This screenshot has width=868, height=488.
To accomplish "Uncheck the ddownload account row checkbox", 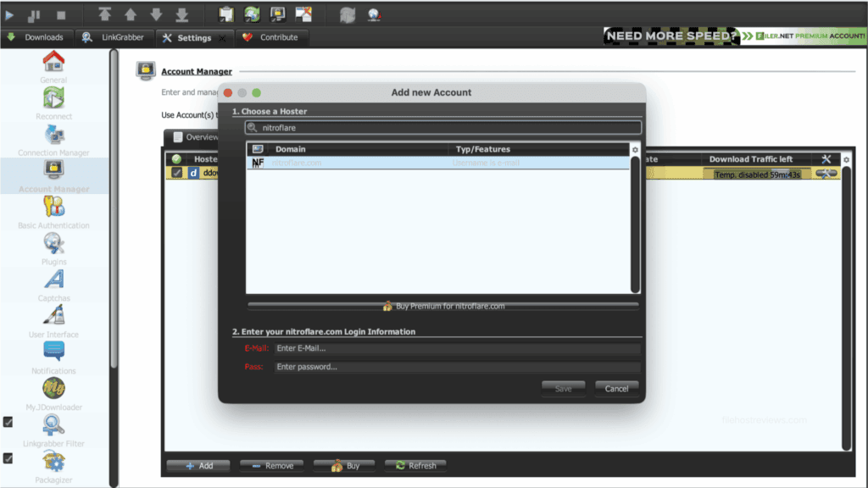I will click(x=176, y=173).
